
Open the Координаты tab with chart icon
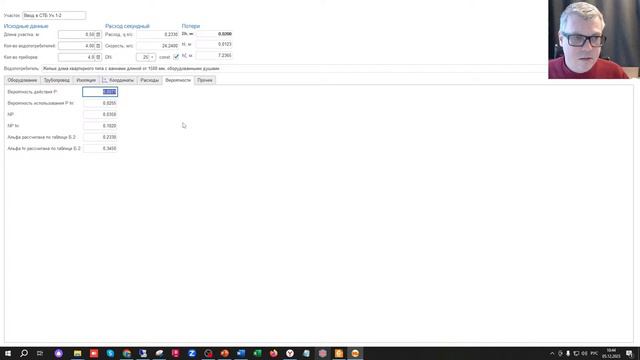pyautogui.click(x=118, y=80)
